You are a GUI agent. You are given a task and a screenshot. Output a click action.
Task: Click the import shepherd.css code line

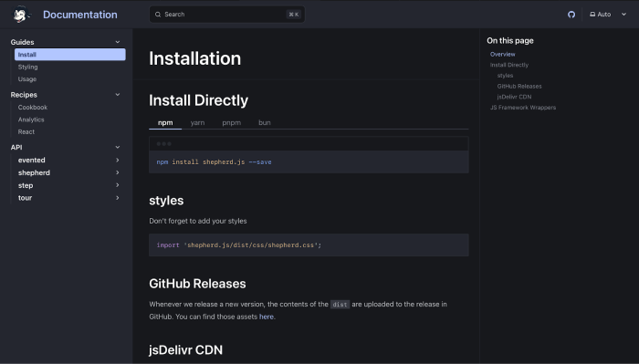[239, 245]
